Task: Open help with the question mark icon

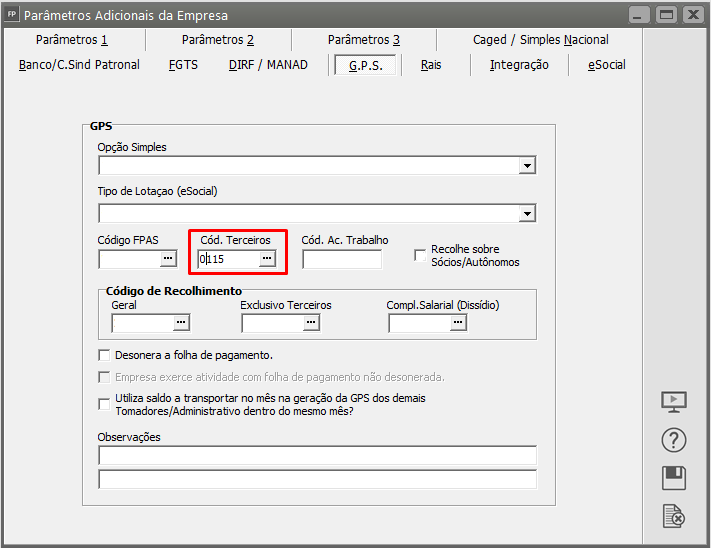Action: [x=675, y=440]
